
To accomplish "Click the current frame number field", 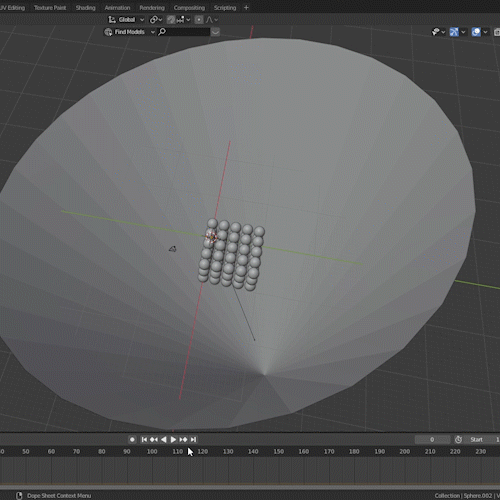I will point(432,440).
